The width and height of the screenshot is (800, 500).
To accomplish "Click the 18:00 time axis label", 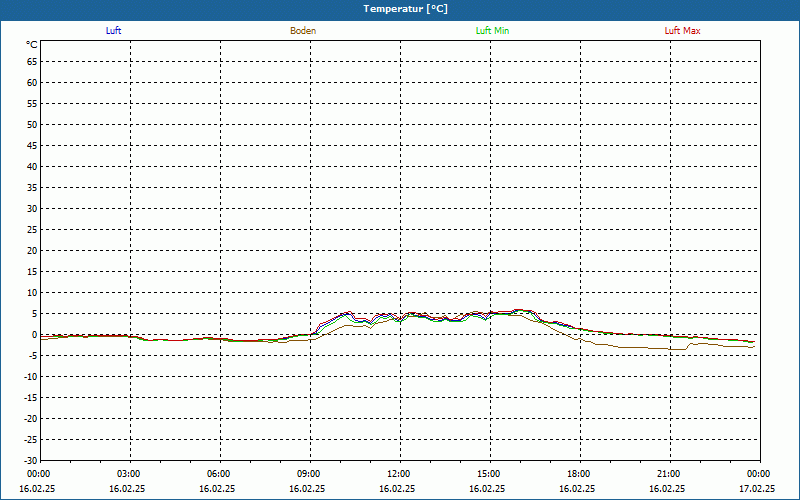I will point(580,474).
